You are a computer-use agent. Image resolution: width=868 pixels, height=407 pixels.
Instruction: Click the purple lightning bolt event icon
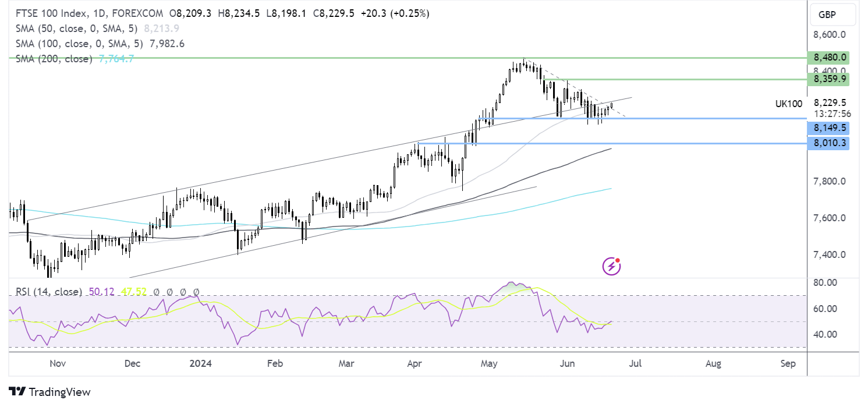pos(611,267)
